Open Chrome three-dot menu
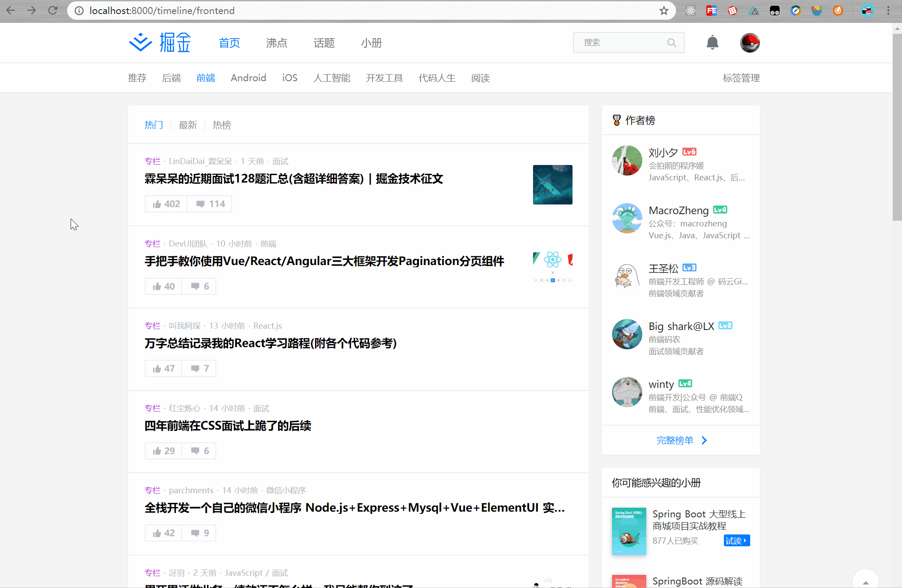902x588 pixels. (888, 11)
